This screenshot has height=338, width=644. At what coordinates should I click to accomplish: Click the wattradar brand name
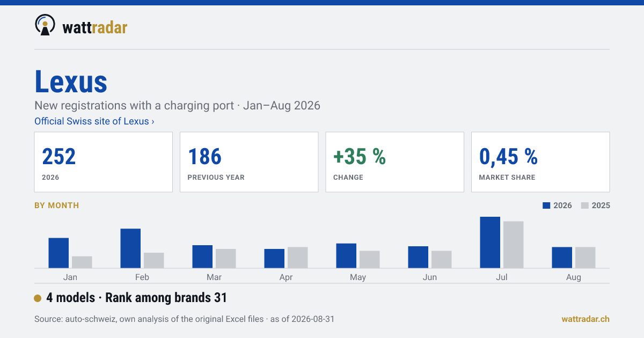coord(95,27)
